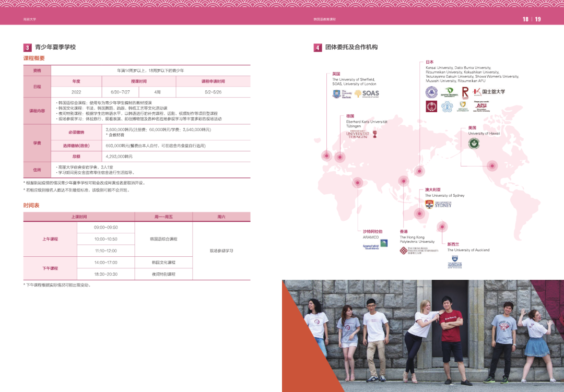Click the 必须缴纳 fee label cell
The width and height of the screenshot is (564, 392).
point(76,133)
